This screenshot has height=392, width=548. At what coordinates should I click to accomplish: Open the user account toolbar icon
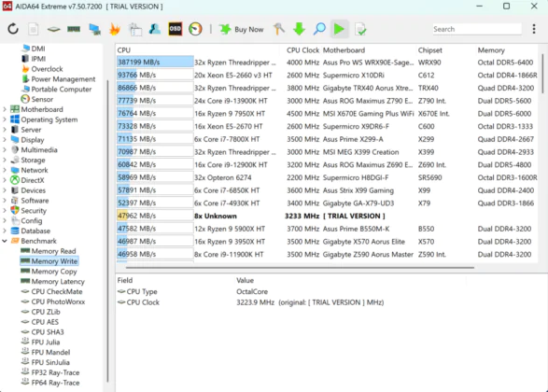155,29
